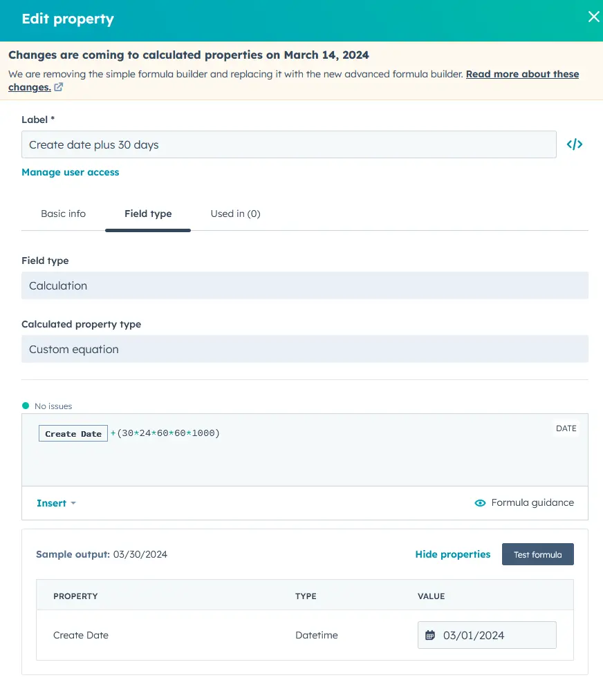
Task: Open the calendar icon in the date field
Action: coord(430,635)
